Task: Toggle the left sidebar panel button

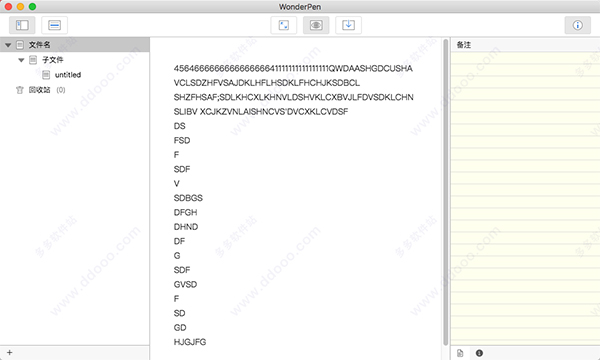Action: pyautogui.click(x=22, y=25)
